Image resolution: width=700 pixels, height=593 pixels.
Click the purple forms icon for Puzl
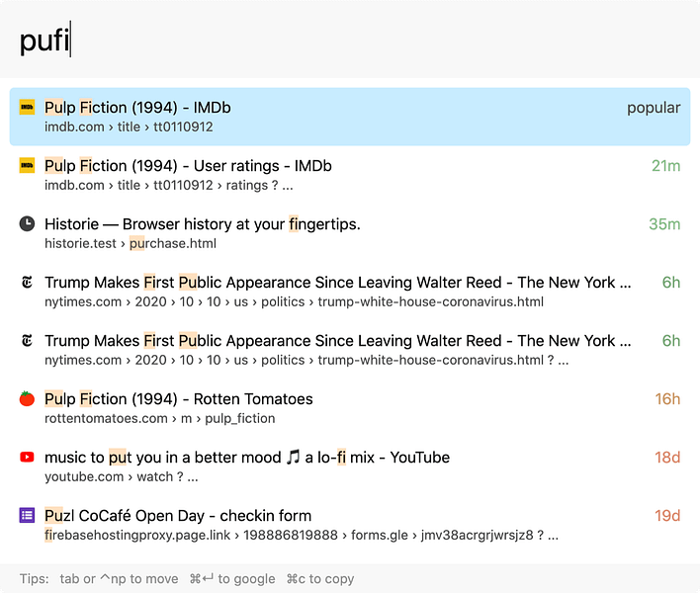tap(27, 516)
